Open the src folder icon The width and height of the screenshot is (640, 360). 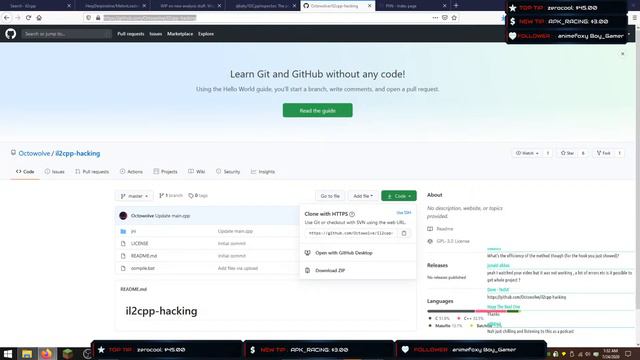pos(123,231)
